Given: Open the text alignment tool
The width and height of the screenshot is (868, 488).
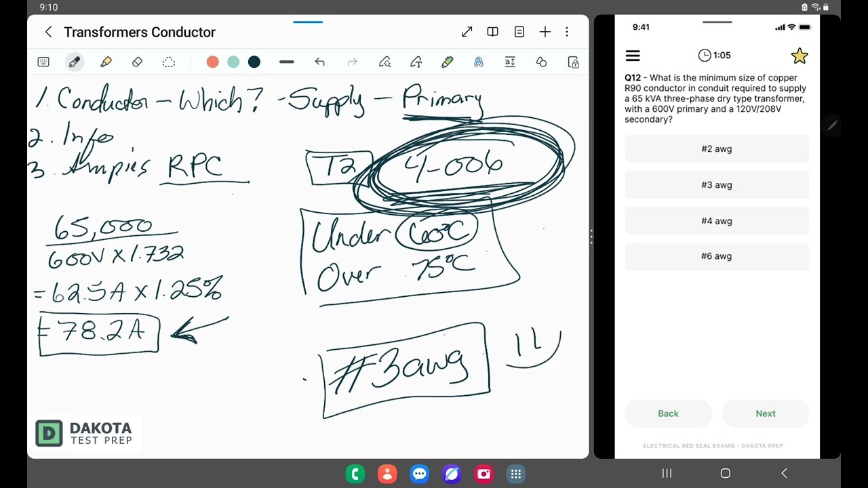Looking at the screenshot, I should pos(510,62).
